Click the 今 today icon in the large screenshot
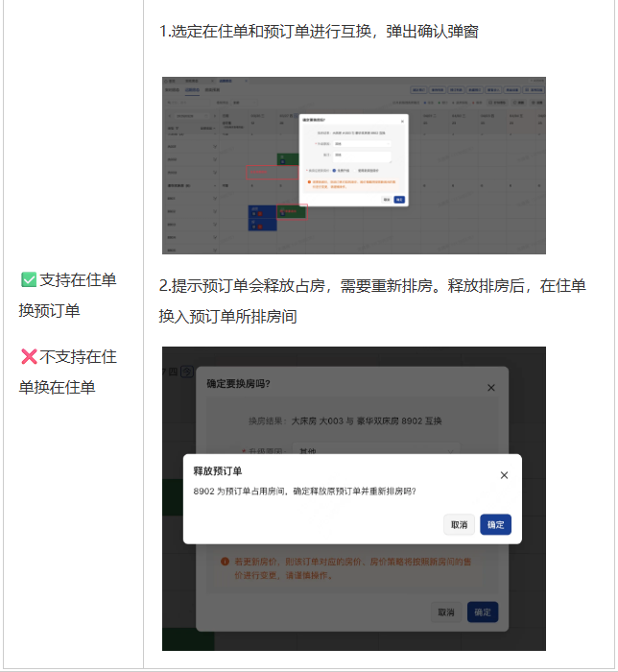 [187, 372]
